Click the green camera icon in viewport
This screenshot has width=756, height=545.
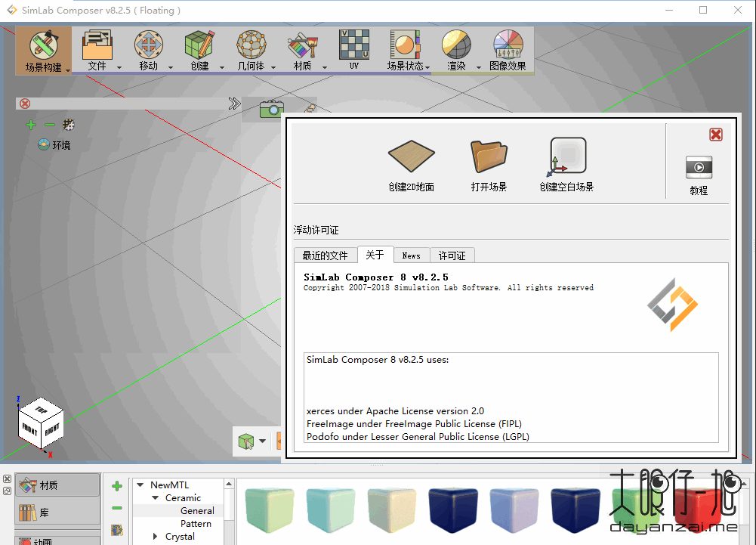click(x=271, y=108)
